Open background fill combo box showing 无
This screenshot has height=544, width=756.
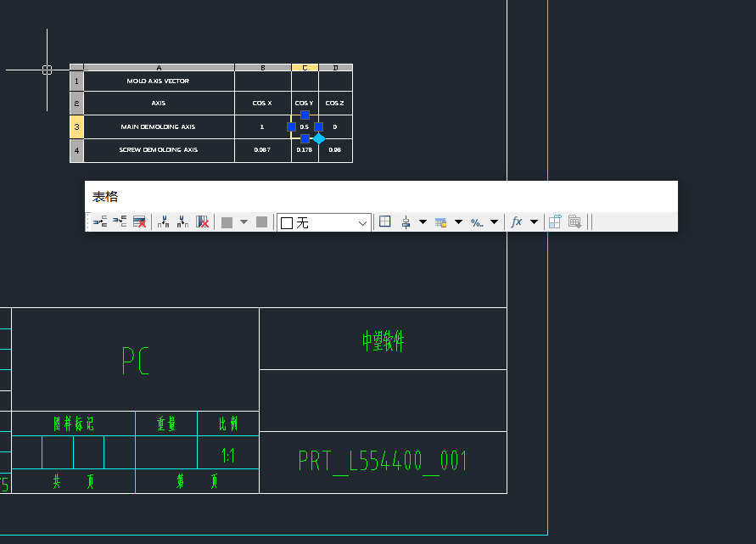click(x=323, y=223)
